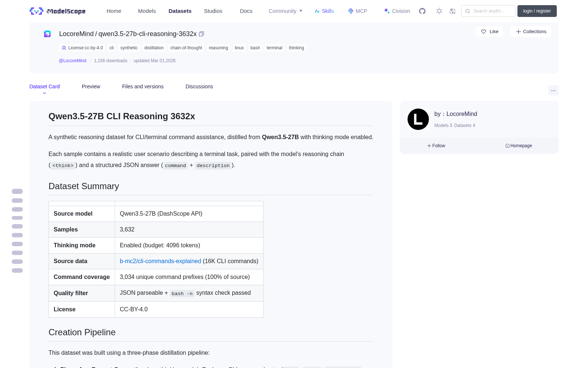
Task: Click the 1,156 downloads text
Action: (111, 61)
